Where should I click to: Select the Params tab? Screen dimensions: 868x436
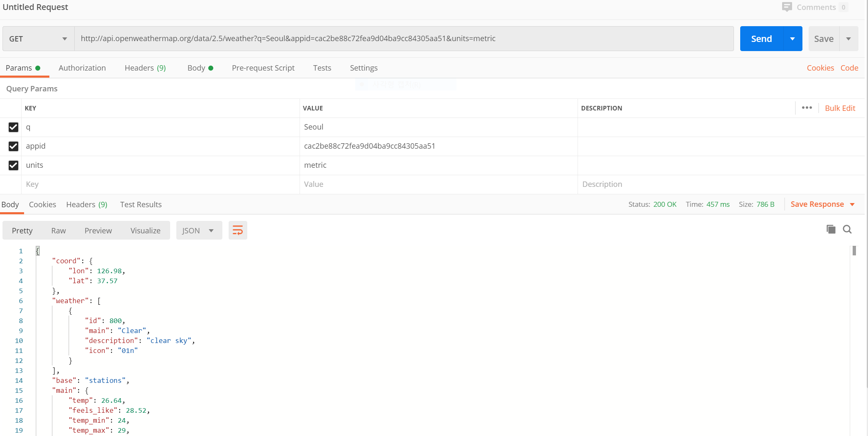click(23, 68)
